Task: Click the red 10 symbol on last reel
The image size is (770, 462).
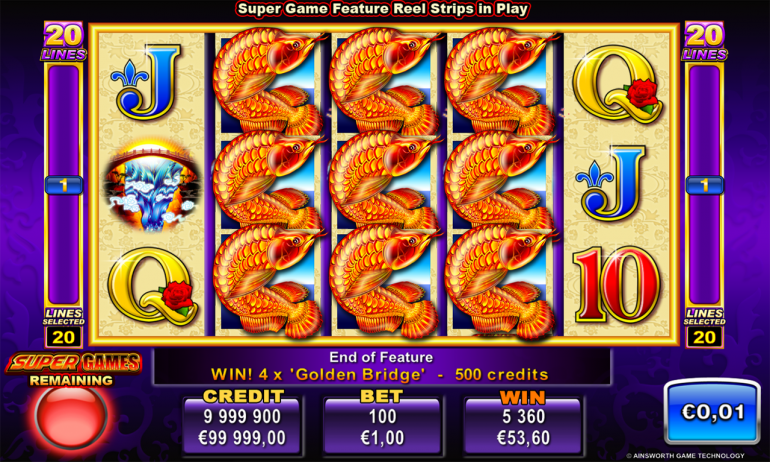Action: [x=616, y=284]
